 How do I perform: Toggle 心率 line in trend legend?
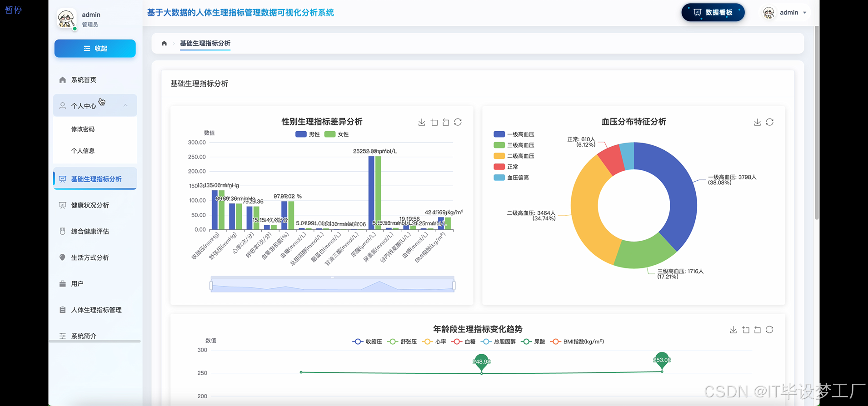coord(434,342)
